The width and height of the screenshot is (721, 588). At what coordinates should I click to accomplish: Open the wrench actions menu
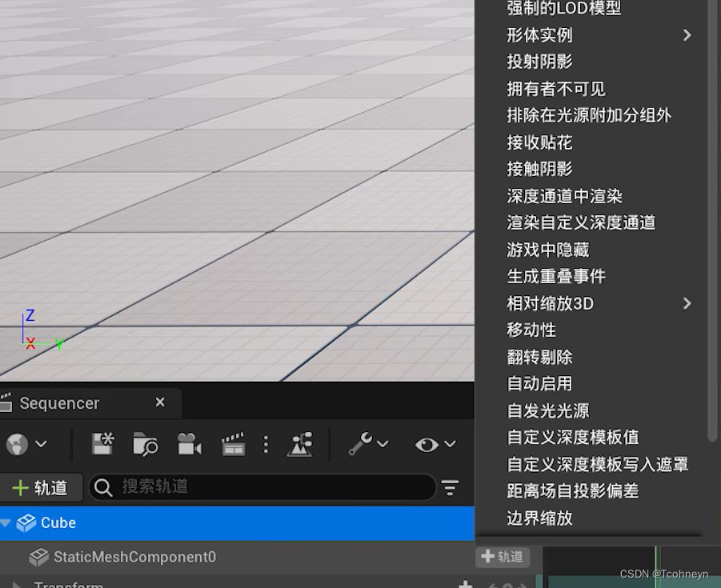pyautogui.click(x=360, y=444)
